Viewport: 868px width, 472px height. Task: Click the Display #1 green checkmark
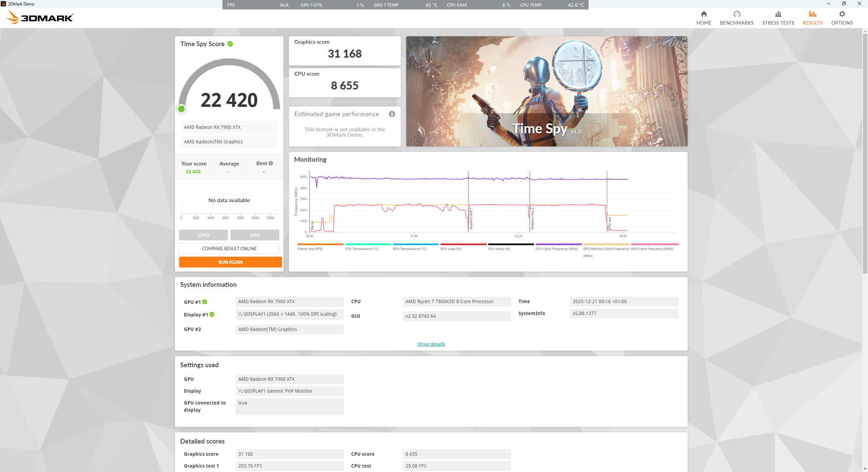212,315
